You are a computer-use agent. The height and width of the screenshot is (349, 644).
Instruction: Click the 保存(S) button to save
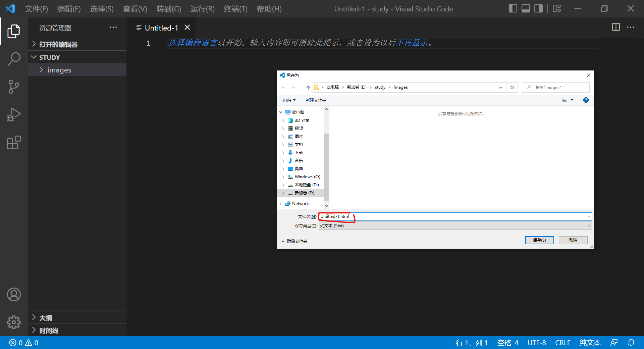[x=539, y=240]
